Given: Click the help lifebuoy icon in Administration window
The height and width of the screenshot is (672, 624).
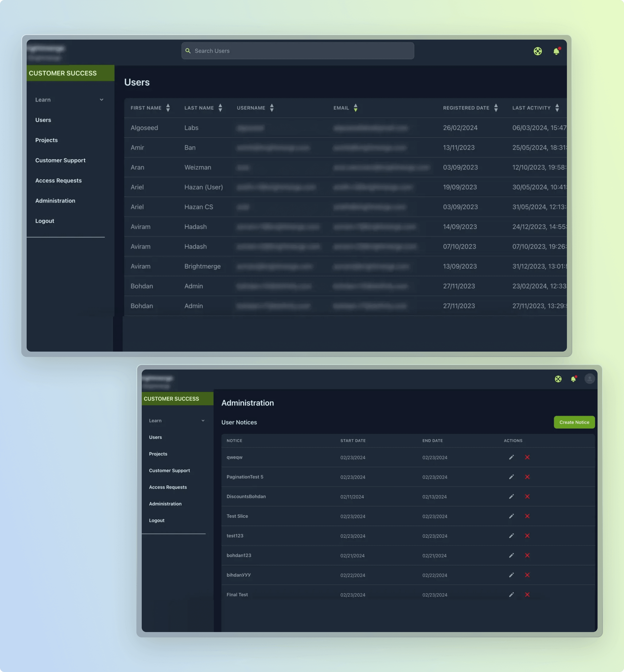Looking at the screenshot, I should click(x=558, y=379).
